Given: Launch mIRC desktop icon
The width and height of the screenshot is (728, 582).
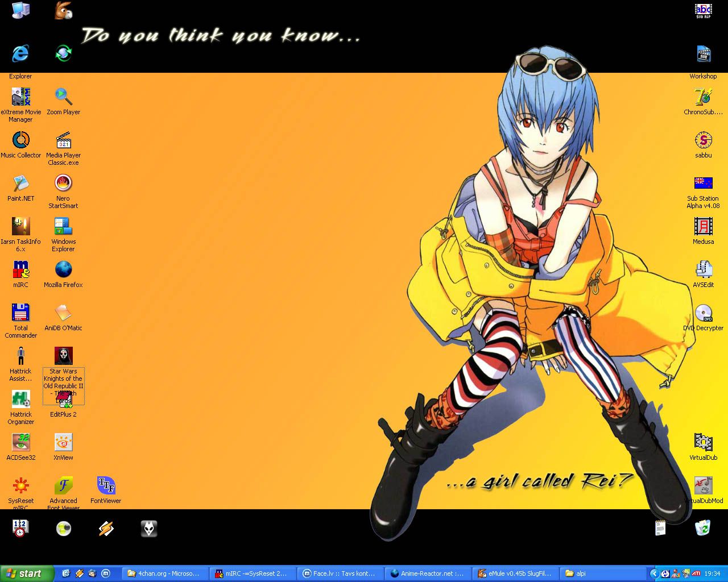Looking at the screenshot, I should (20, 269).
